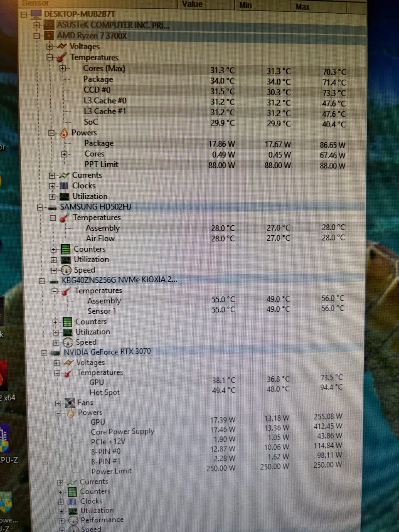
Task: Click the KIOXIA Utilization icon
Action: point(67,332)
